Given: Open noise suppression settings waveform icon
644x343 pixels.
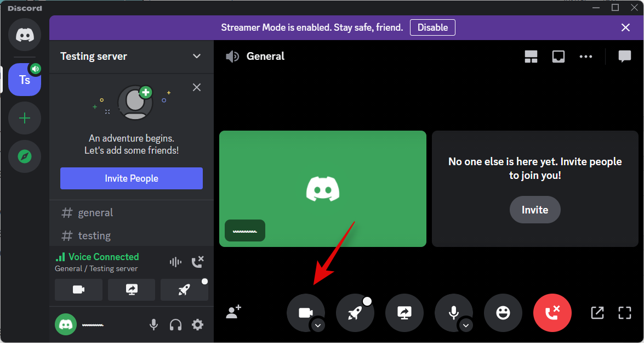Looking at the screenshot, I should [175, 262].
